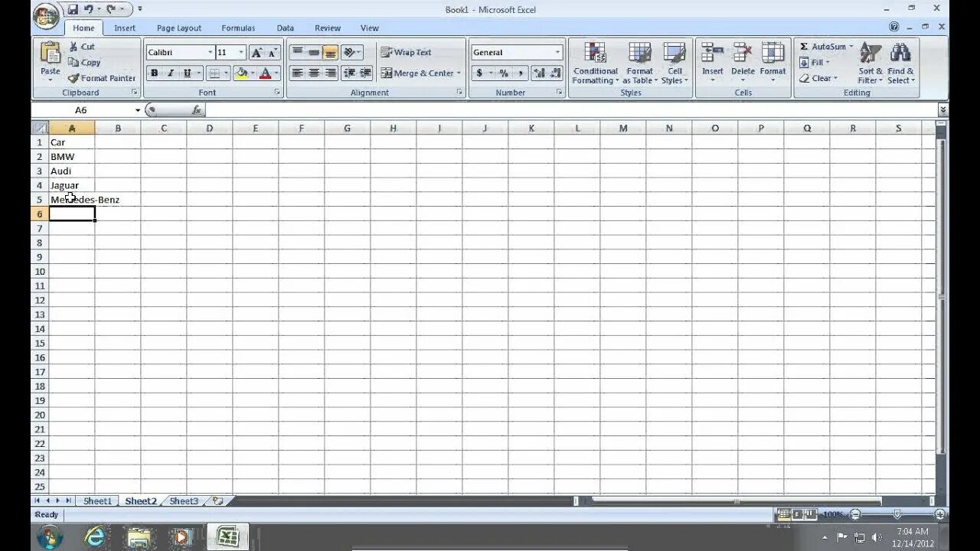This screenshot has width=980, height=551.
Task: Open Sort & Filter menu
Action: point(870,64)
